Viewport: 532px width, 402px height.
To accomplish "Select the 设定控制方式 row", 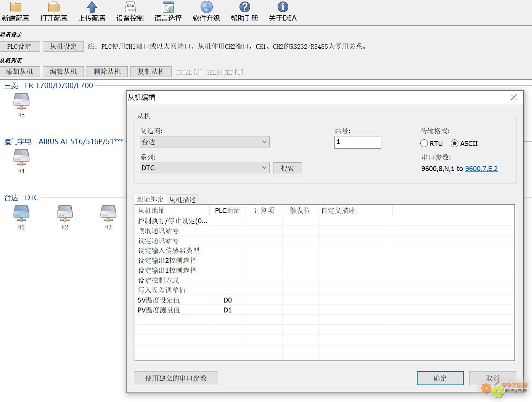I will coord(325,280).
